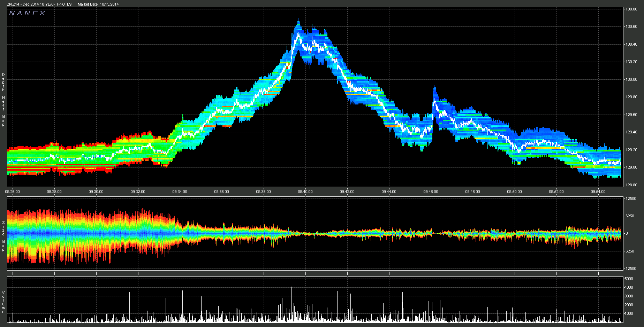Click the 09:48:00 time axis label

click(x=472, y=192)
